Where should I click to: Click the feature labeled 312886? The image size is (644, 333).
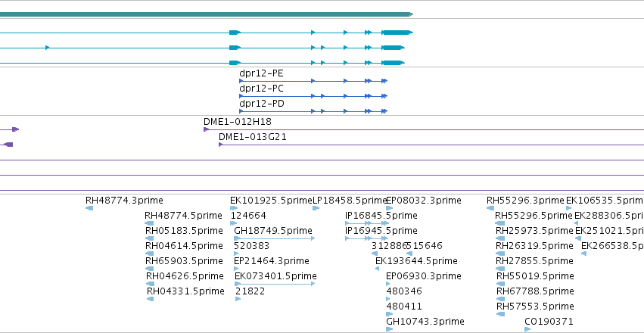coord(390,245)
